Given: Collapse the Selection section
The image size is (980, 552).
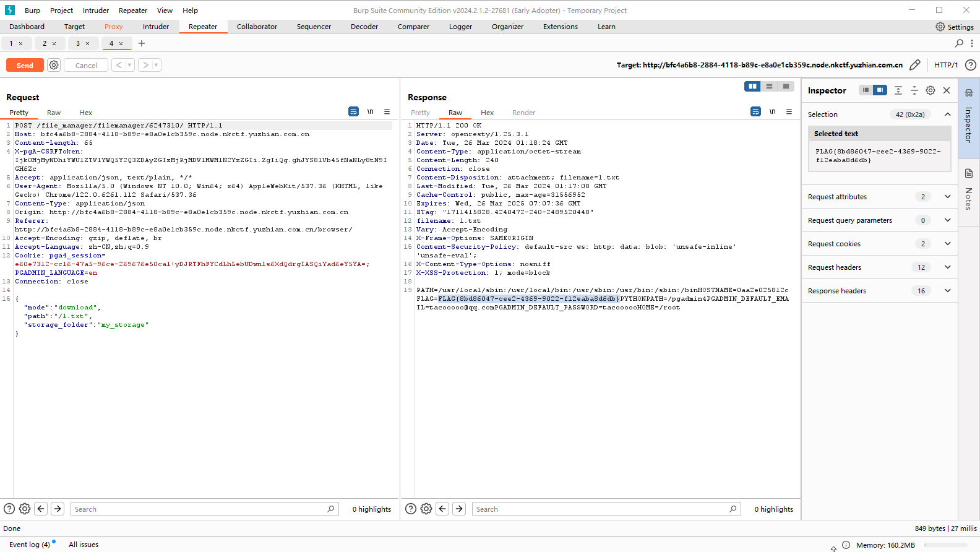Looking at the screenshot, I should (947, 114).
